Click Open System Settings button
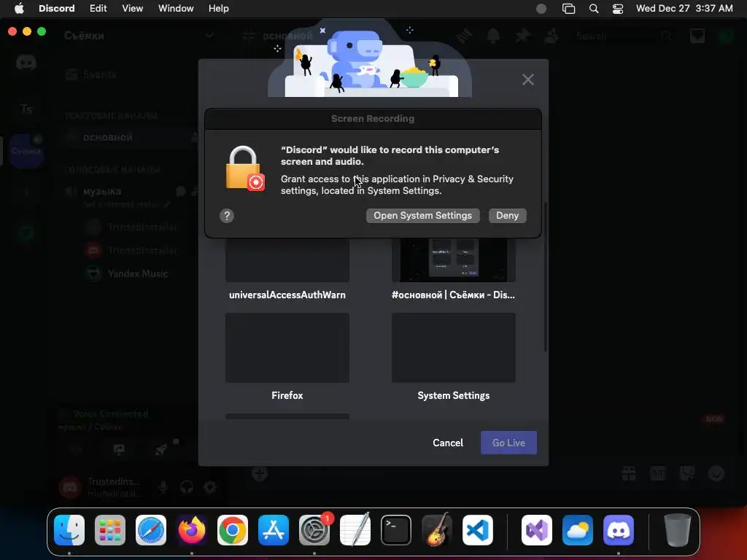The height and width of the screenshot is (560, 747). [422, 215]
